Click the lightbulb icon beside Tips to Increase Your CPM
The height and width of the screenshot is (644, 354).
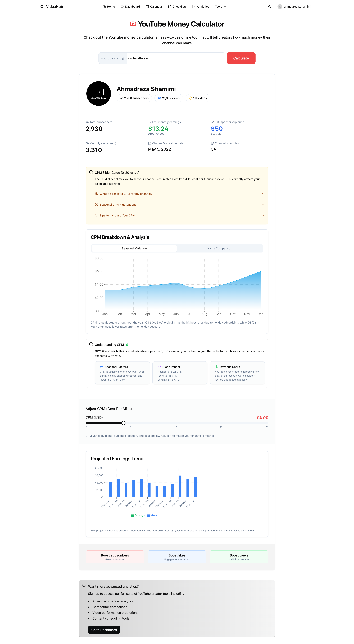(96, 215)
